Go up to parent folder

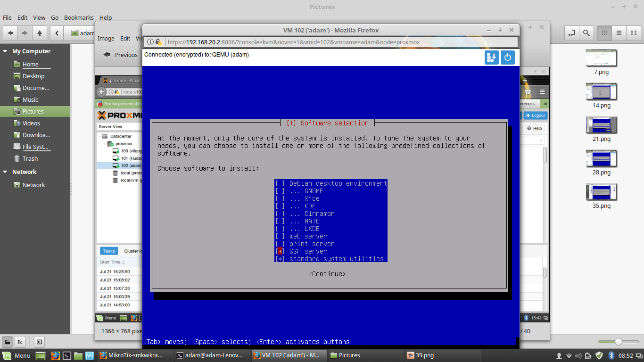click(x=40, y=33)
